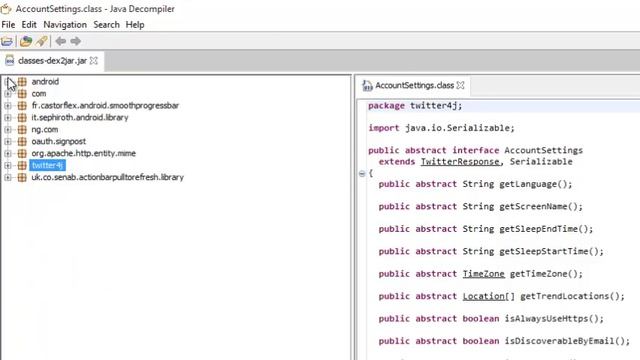Switch to the classes-dex2jar.jar tab
The width and height of the screenshot is (640, 360).
click(x=52, y=61)
